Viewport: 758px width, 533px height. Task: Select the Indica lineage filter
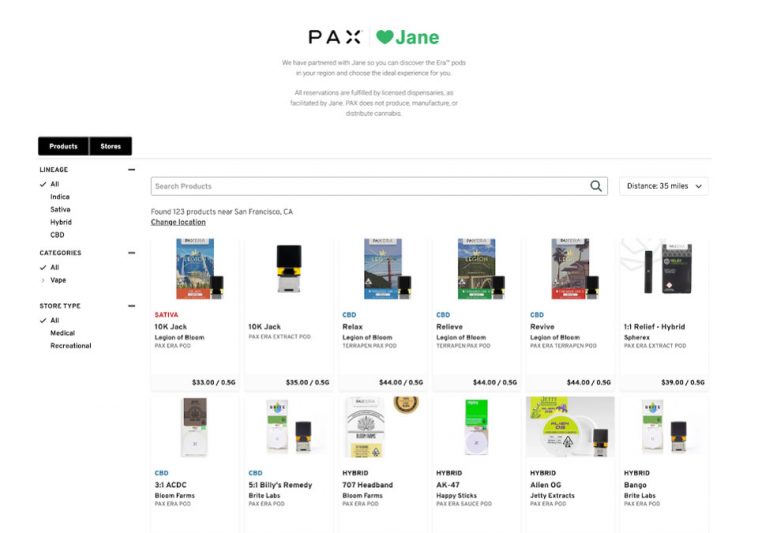pos(60,197)
